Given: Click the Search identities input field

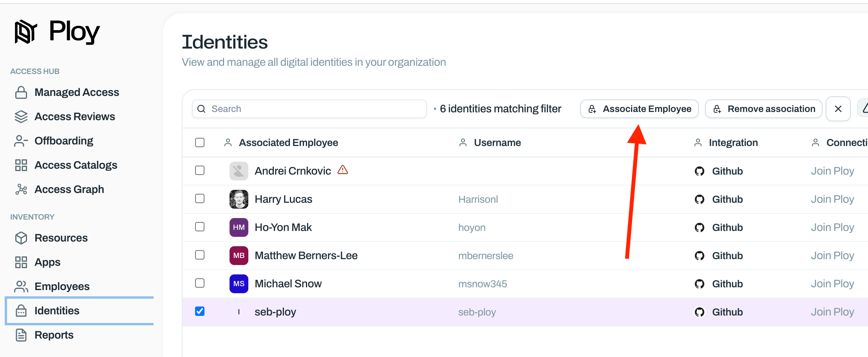Looking at the screenshot, I should [313, 109].
